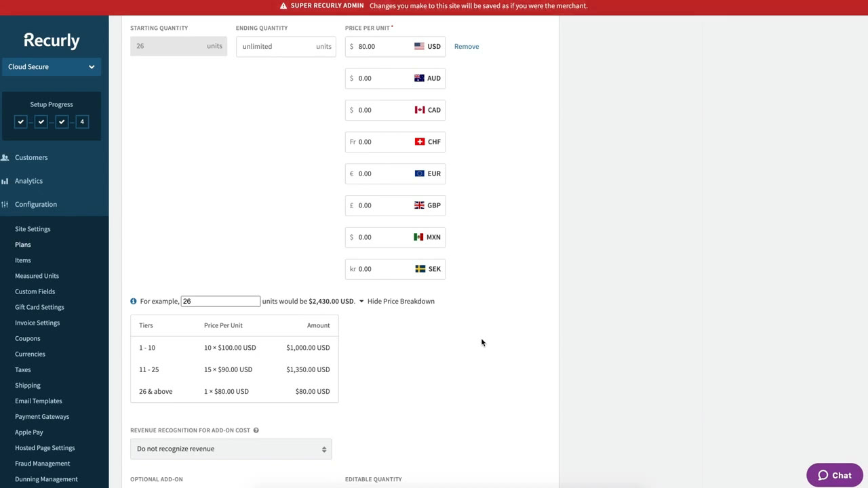Edit the CHF price field
Image resolution: width=868 pixels, height=488 pixels.
[395, 142]
